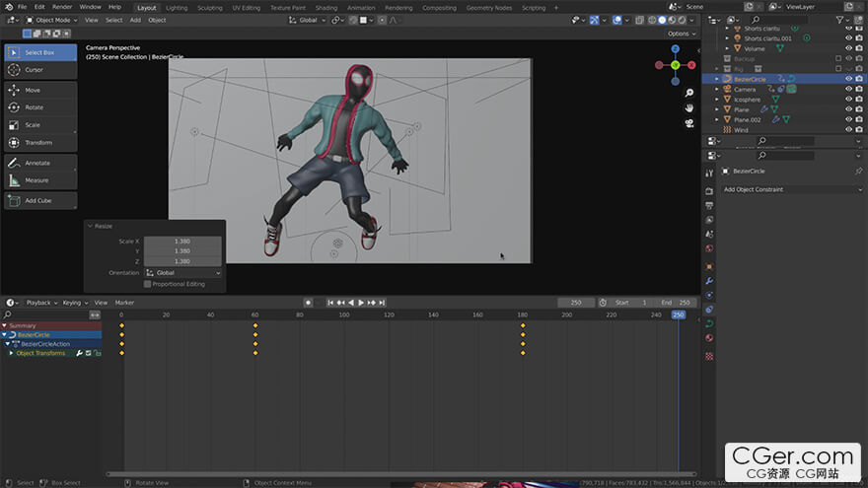Click the timeline scrollbar at bottom
This screenshot has height=488, width=868.
pos(400,474)
